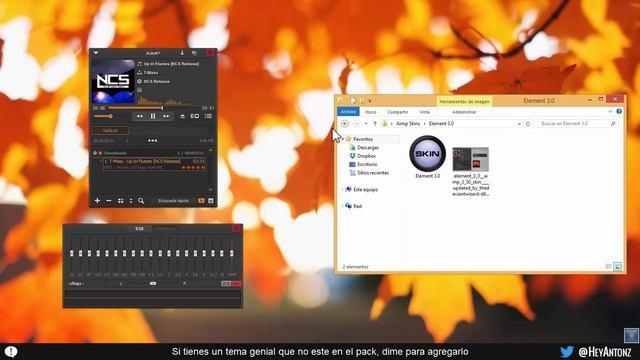The image size is (640, 360).
Task: Expand the Red tree node
Action: click(342, 207)
